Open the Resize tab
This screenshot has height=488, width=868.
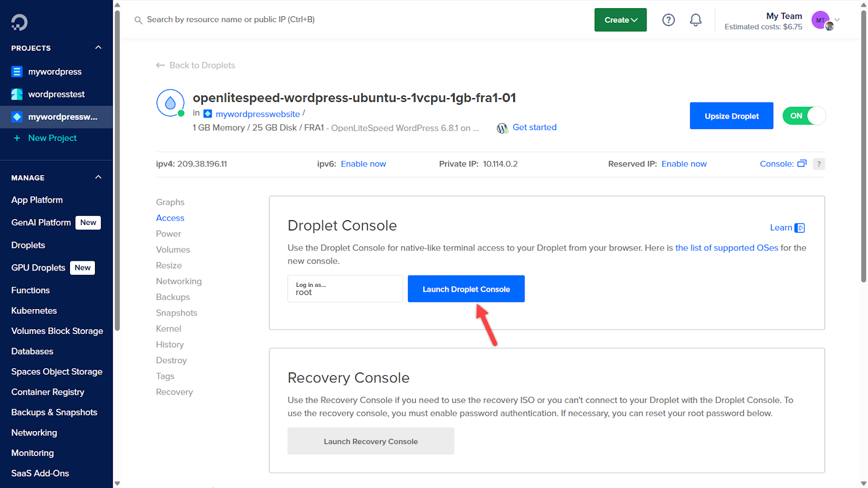point(169,266)
